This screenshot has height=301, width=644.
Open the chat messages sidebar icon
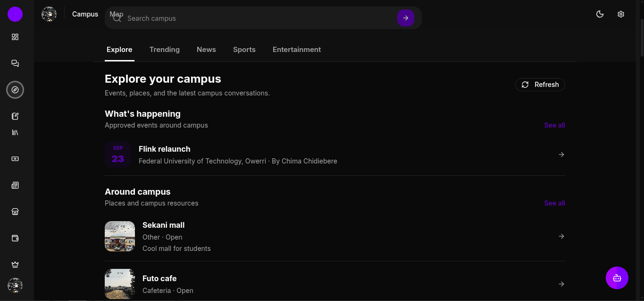[x=15, y=63]
